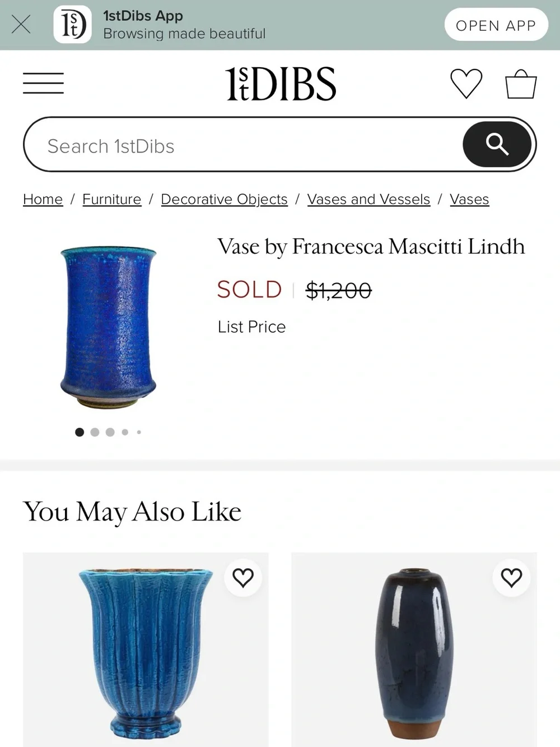
Task: Open the shopping bag
Action: pyautogui.click(x=521, y=83)
